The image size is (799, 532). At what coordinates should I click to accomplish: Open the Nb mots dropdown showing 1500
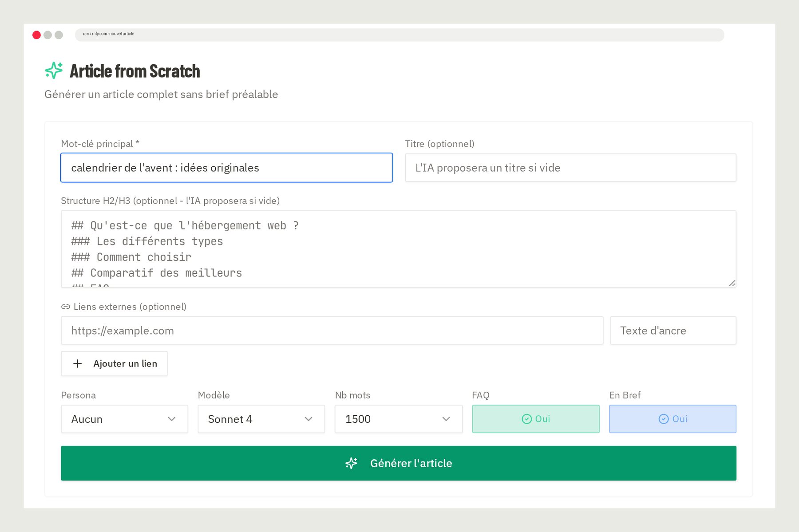(x=399, y=419)
